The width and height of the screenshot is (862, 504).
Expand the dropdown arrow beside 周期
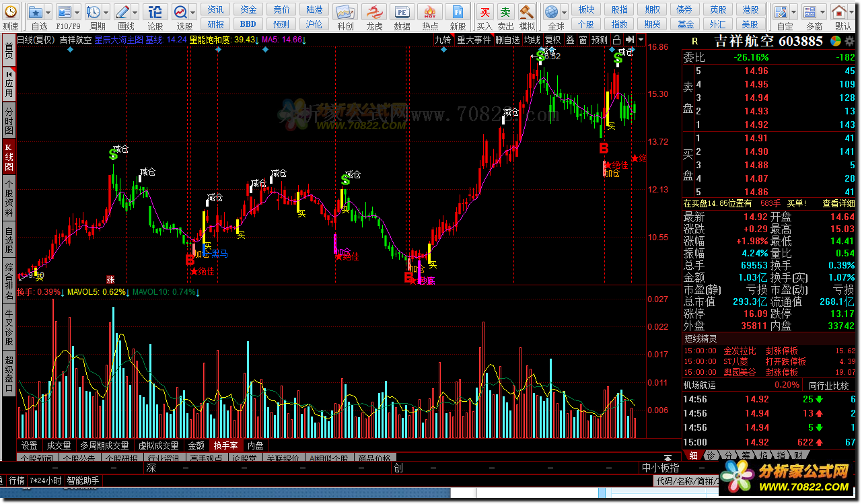(x=106, y=13)
